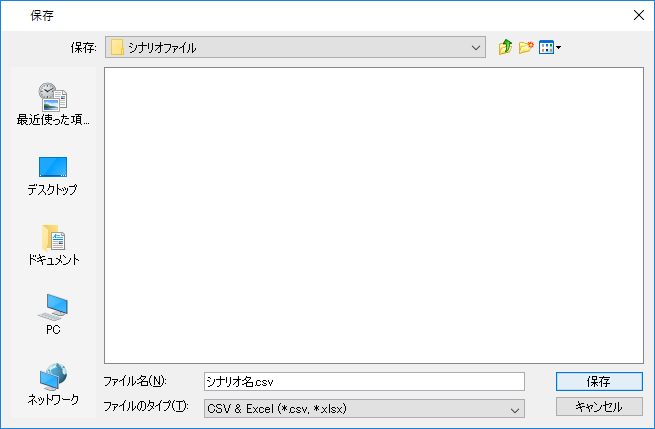Open 最近使った項目 in sidebar

click(x=53, y=104)
